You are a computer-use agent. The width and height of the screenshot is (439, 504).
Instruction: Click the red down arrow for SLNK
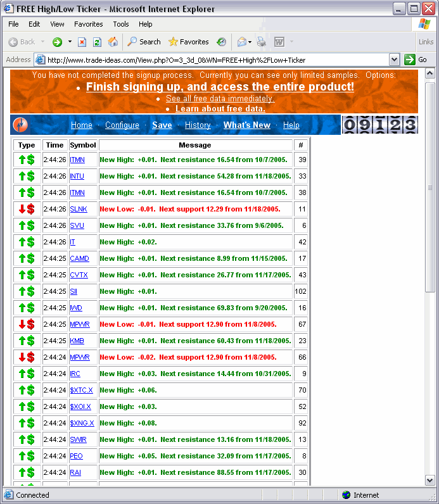click(22, 209)
